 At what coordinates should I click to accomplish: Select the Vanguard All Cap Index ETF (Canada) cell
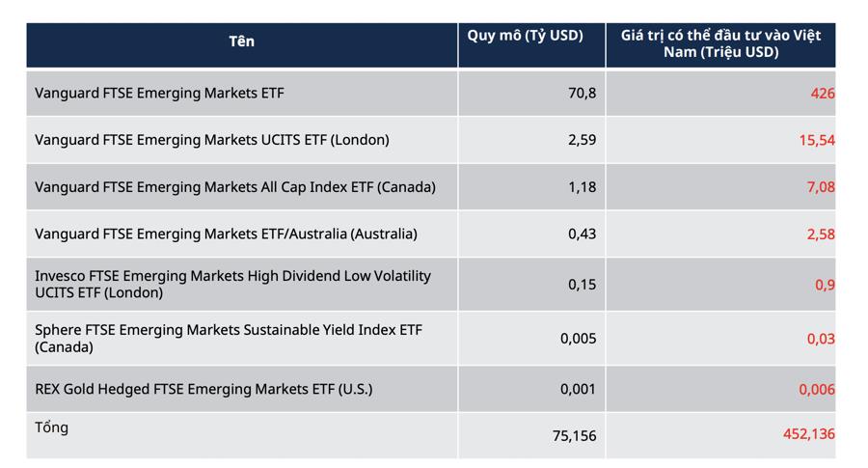[x=235, y=187]
